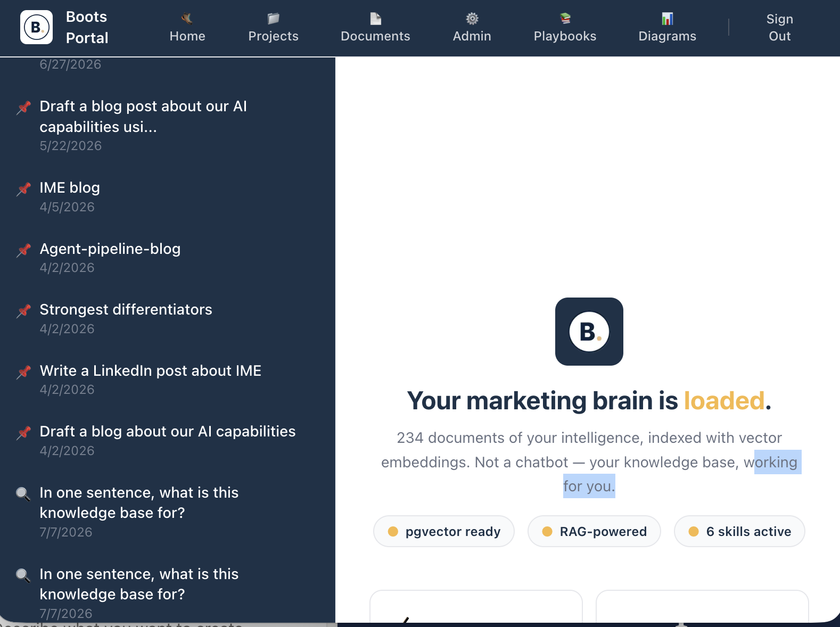The image size is (840, 627).
Task: Click the Diagrams chart icon
Action: (x=667, y=19)
